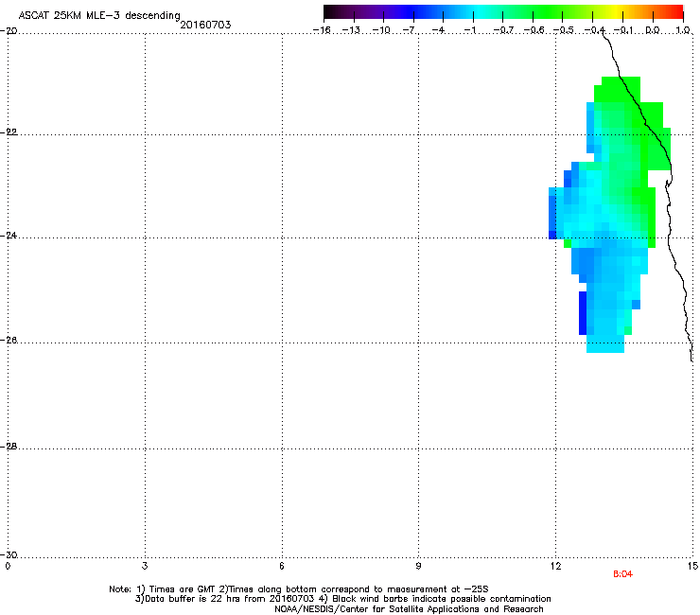Click the red pass time "8:04"
700x615 pixels.
click(622, 574)
